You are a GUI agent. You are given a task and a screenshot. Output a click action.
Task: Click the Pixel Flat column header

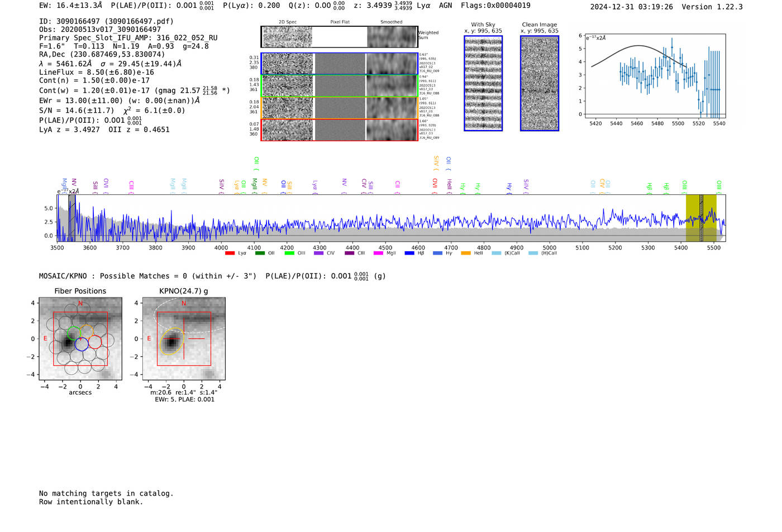340,22
